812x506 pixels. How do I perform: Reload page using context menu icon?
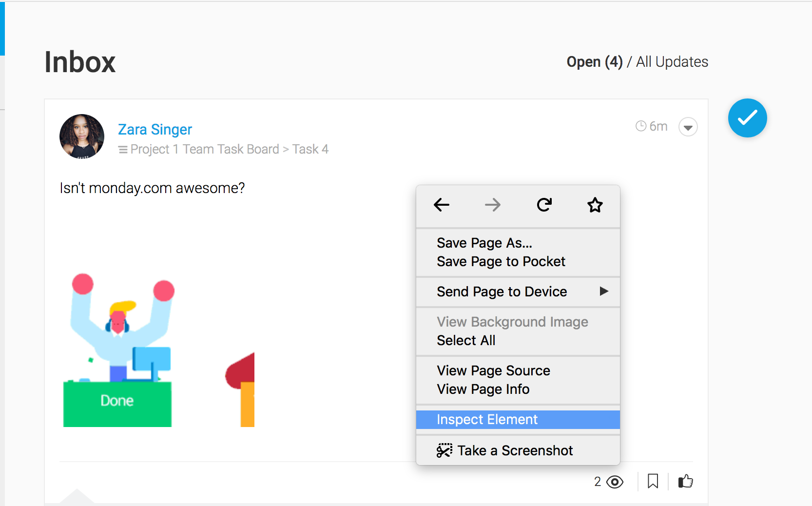pos(544,205)
